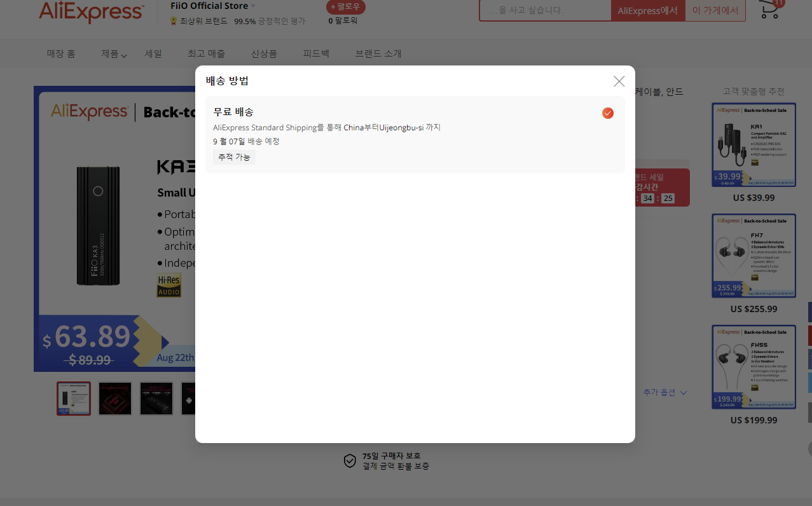812x506 pixels.
Task: Click the top brand medal icon
Action: coord(173,21)
